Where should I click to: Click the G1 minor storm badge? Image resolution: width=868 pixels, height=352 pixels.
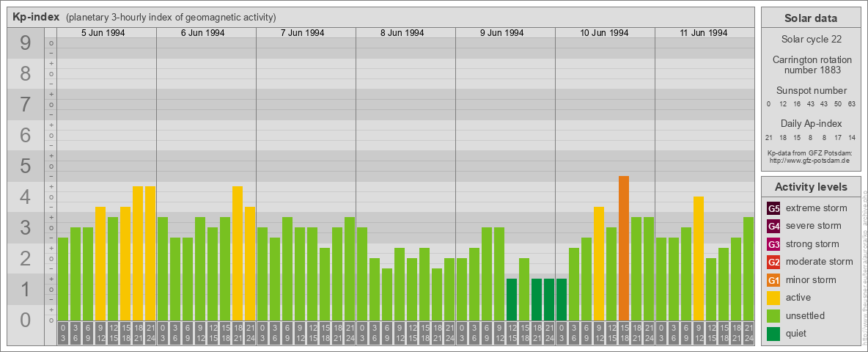tap(773, 280)
